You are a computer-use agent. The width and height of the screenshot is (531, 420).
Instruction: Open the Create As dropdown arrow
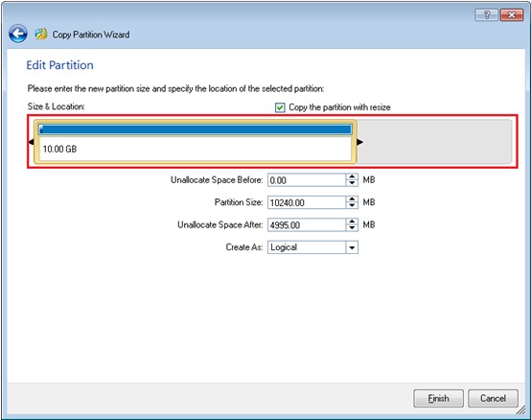pos(352,247)
